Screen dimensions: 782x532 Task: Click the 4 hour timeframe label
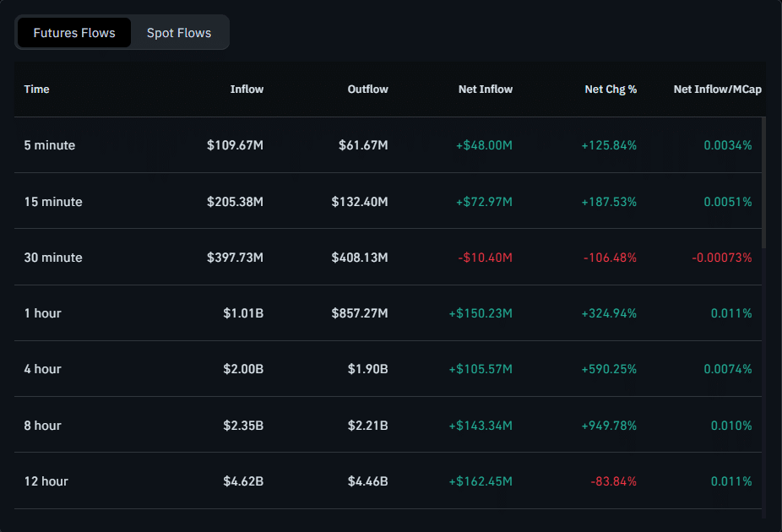[42, 369]
